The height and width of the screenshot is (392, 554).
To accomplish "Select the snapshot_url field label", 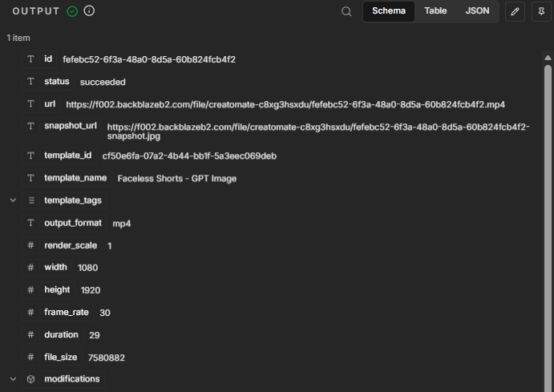I will 71,126.
